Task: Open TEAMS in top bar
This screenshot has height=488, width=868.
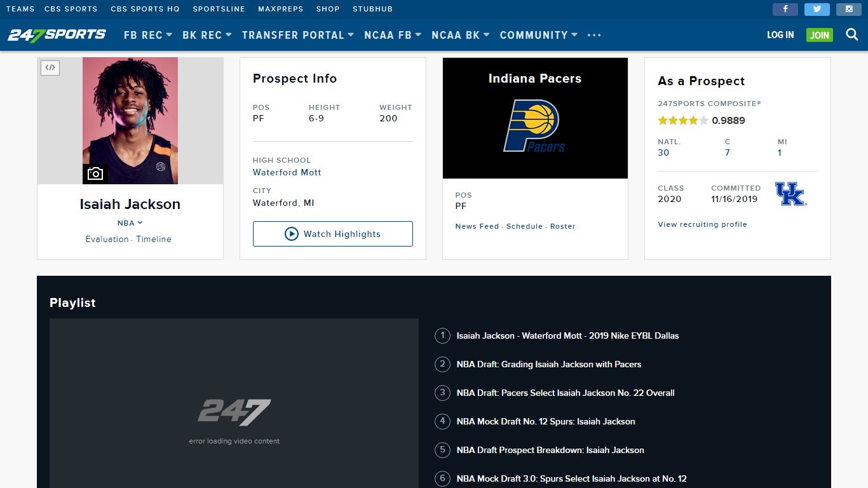Action: pos(20,9)
